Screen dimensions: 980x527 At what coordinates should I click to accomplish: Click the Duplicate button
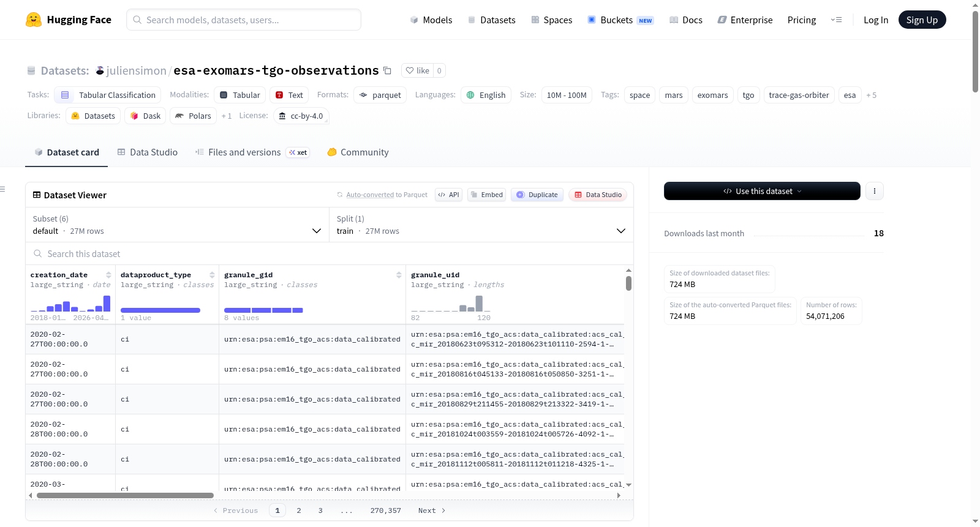tap(537, 195)
